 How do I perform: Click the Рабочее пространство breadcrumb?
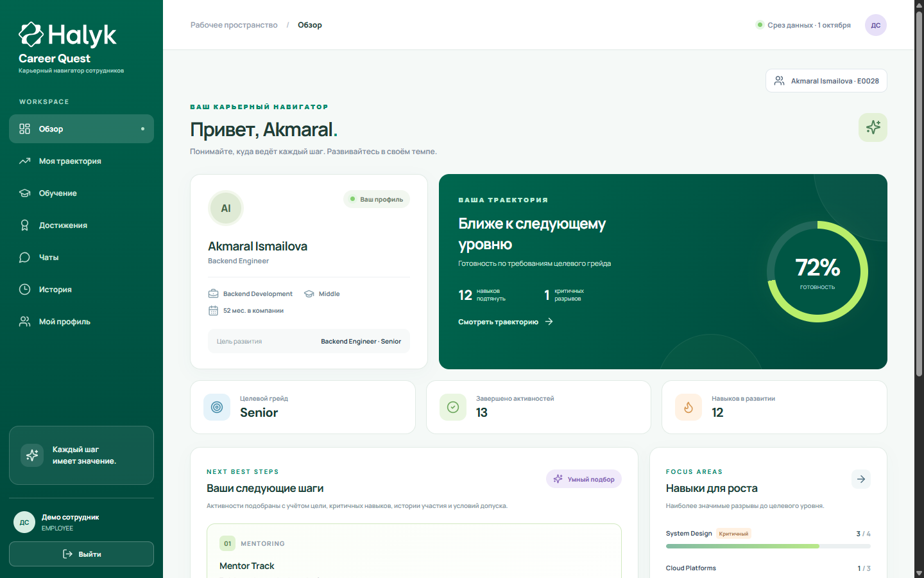[234, 25]
